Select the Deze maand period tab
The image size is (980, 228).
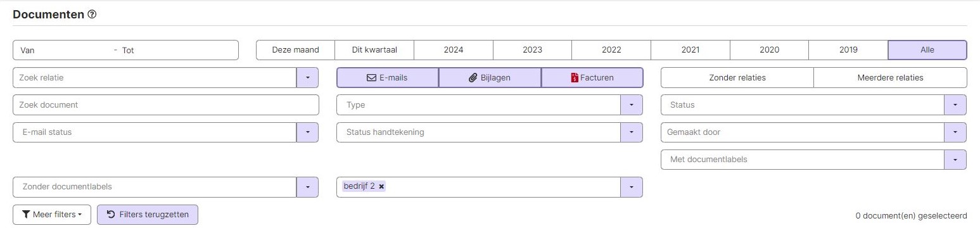tap(295, 50)
